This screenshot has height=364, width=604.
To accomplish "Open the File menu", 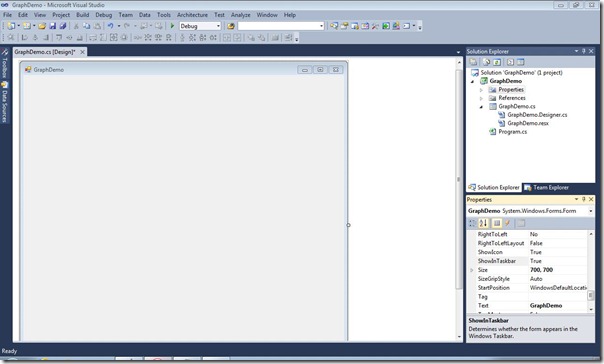I will [7, 15].
